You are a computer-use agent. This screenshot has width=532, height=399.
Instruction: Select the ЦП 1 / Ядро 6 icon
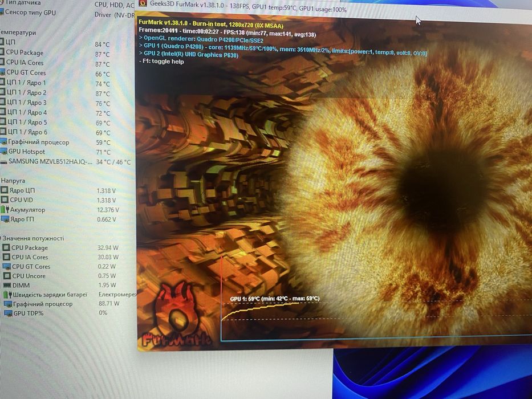[x=3, y=131]
